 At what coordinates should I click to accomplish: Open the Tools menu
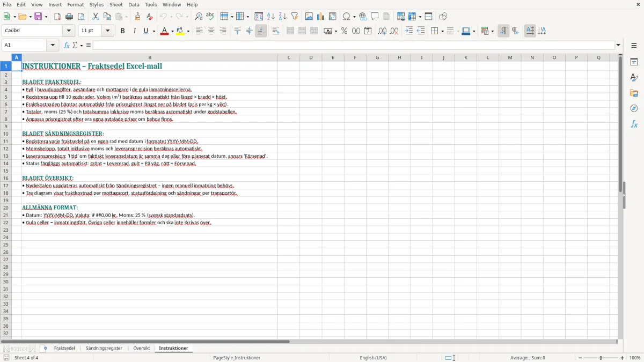[151, 4]
